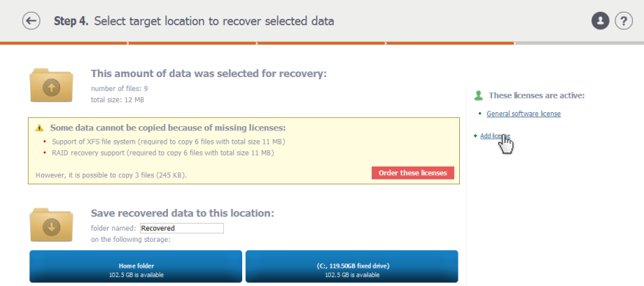644x286 pixels.
Task: Click the upload folder icon
Action: point(51,86)
